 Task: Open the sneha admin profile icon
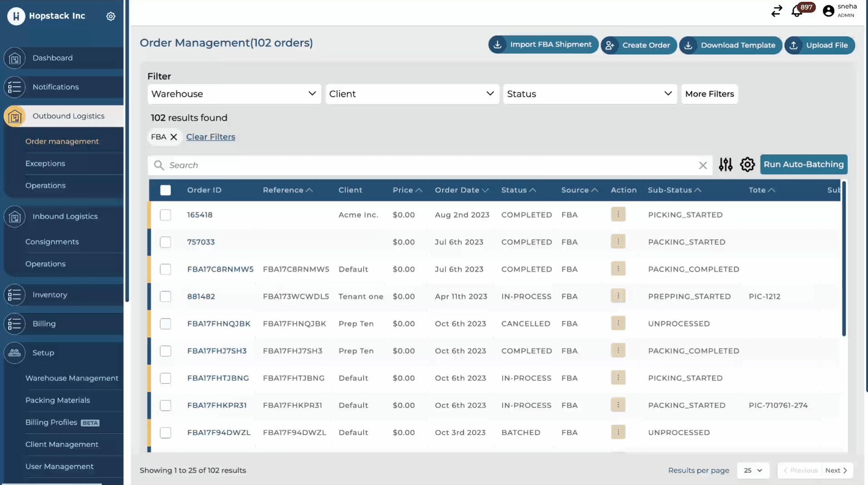(829, 11)
